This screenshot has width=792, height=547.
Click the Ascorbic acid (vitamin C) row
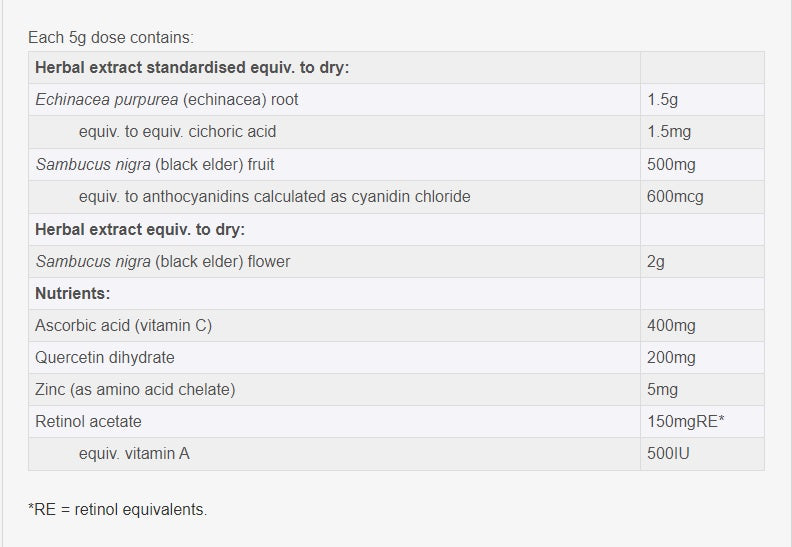[123, 326]
